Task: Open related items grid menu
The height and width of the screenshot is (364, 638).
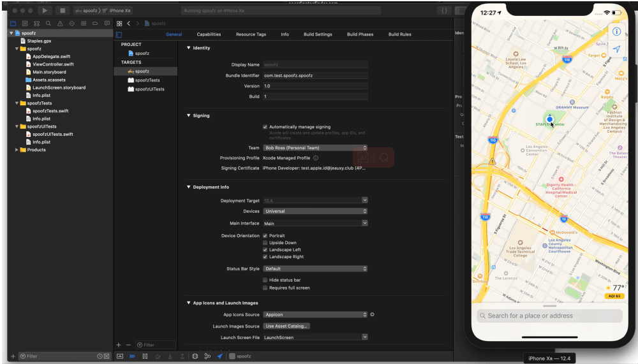Action: 119,24
